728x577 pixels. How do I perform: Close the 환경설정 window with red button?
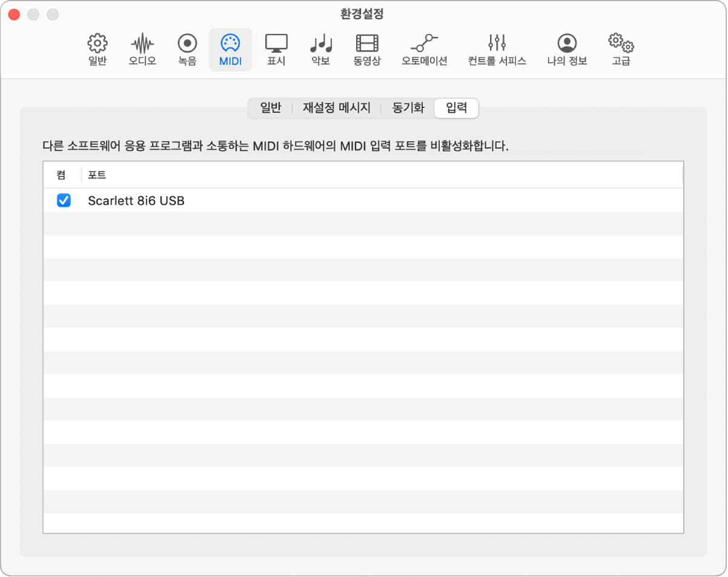[x=14, y=14]
